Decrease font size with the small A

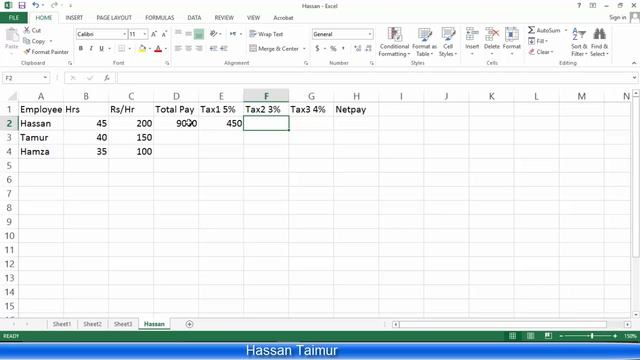tap(164, 34)
